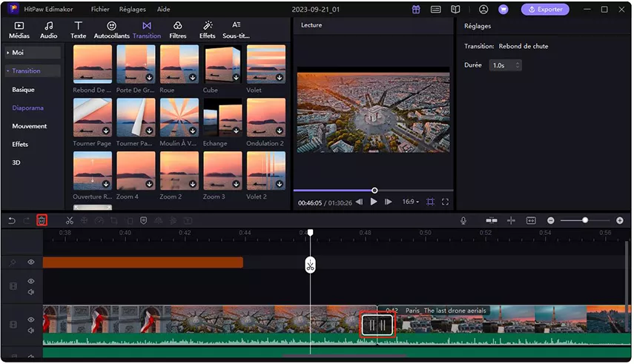Open the 16:9 aspect ratio dropdown
The image size is (634, 364).
[410, 202]
